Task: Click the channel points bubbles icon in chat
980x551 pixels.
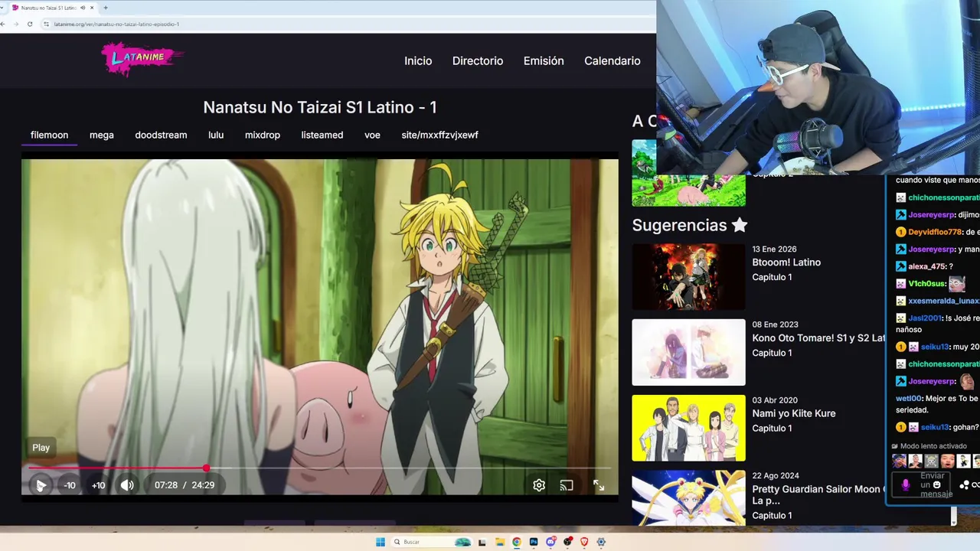Action: (965, 485)
